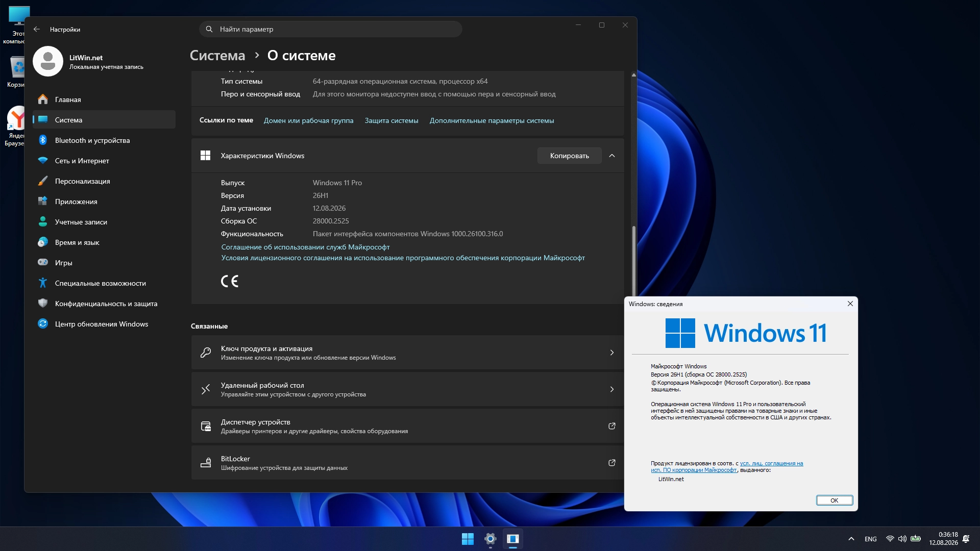
Task: Go to Время и язык settings
Action: point(104,242)
